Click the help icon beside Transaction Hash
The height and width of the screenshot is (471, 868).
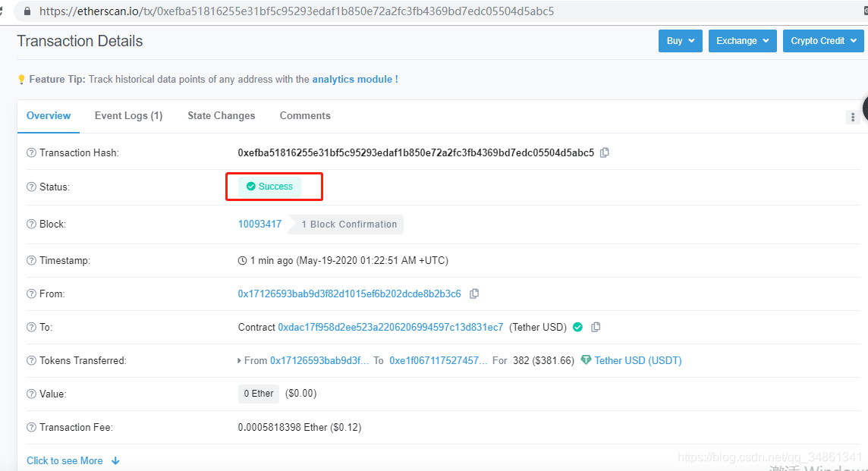pyautogui.click(x=32, y=152)
